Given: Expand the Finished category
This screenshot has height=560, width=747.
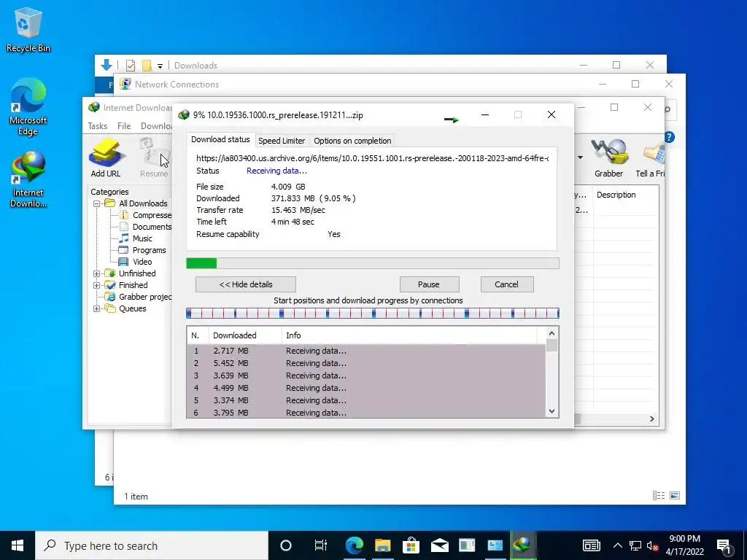Looking at the screenshot, I should (97, 285).
